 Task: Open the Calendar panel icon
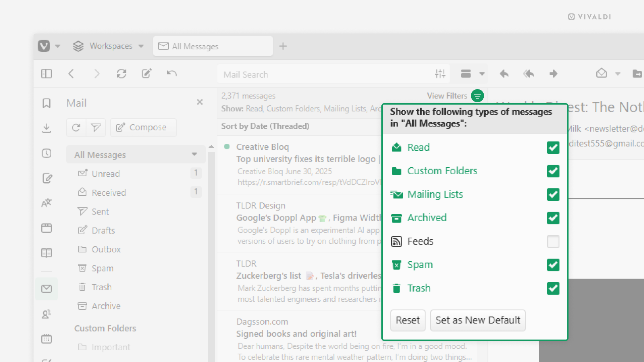[47, 339]
